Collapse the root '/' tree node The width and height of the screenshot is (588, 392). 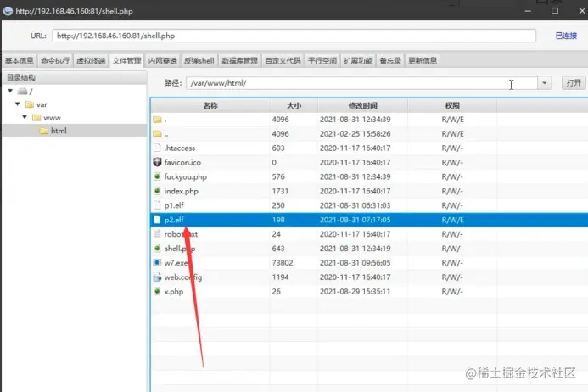[10, 91]
